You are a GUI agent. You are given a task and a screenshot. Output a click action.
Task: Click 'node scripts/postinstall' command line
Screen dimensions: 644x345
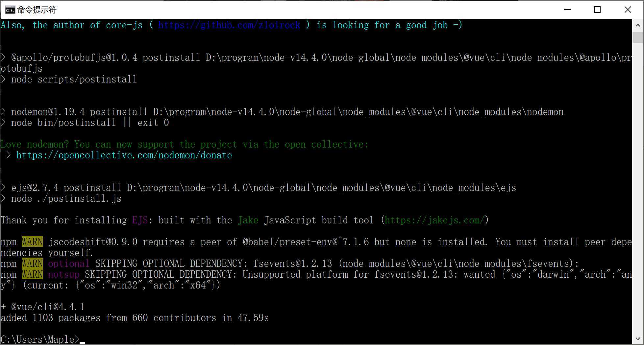point(69,80)
